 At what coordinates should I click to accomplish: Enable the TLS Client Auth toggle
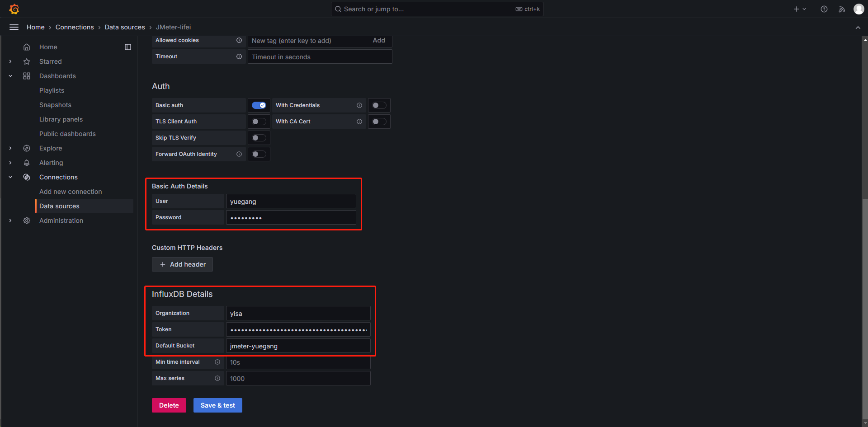point(259,122)
